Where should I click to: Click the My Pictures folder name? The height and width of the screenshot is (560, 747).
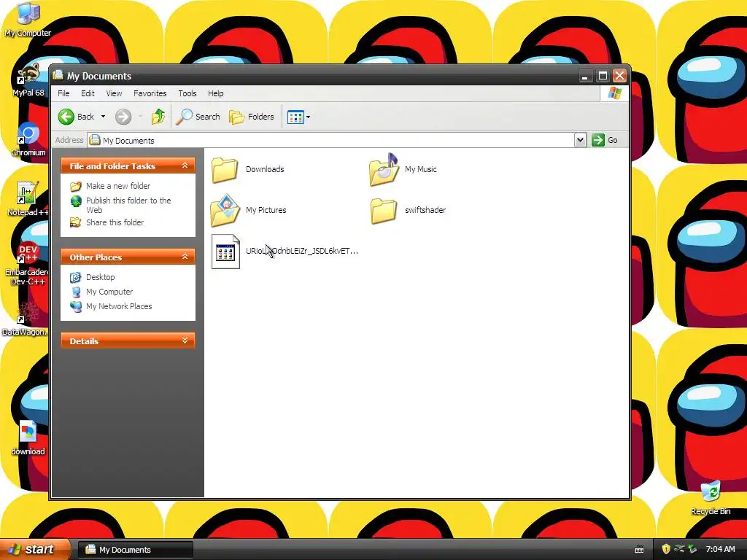(266, 210)
